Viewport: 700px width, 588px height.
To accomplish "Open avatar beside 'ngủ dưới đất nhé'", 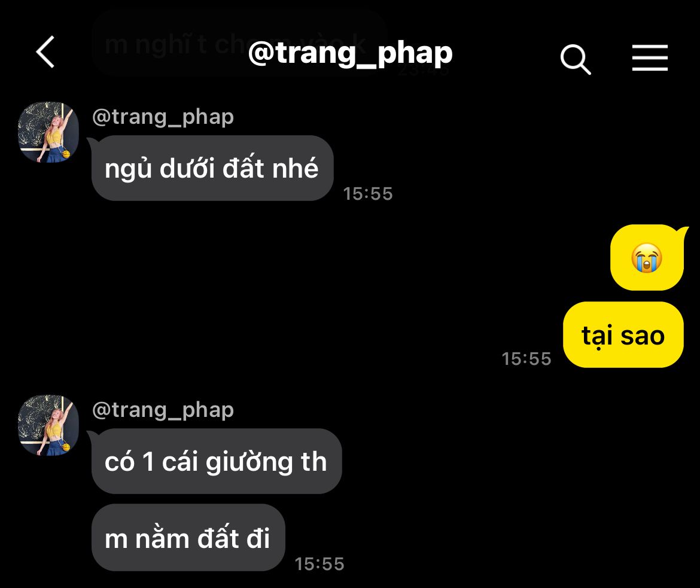I will (48, 132).
